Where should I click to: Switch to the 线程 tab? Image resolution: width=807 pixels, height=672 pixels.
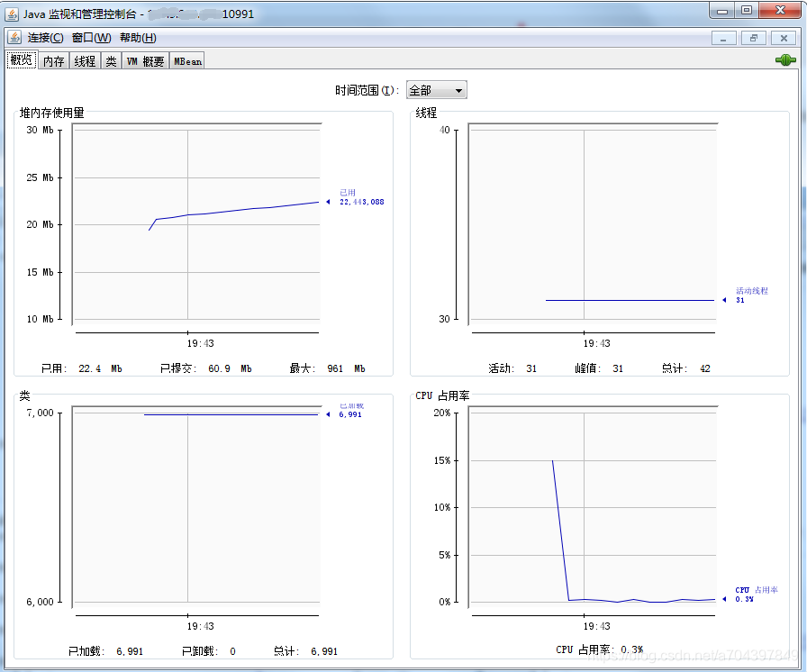85,61
